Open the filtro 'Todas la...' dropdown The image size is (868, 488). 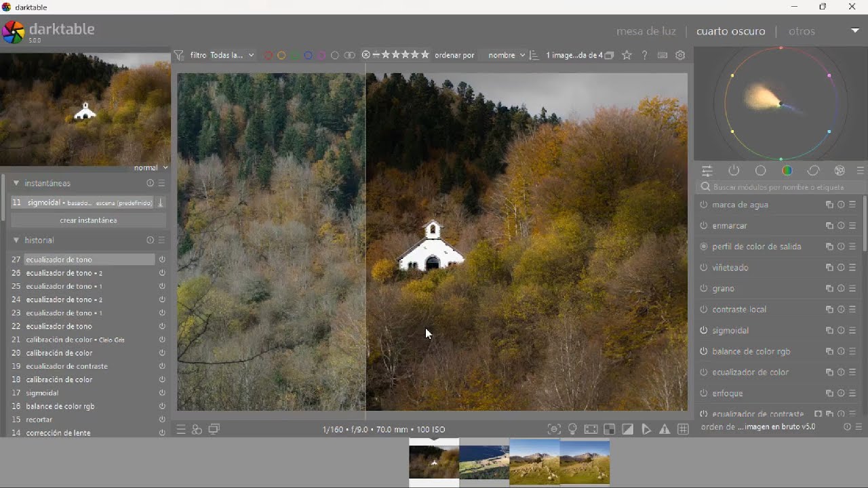232,56
